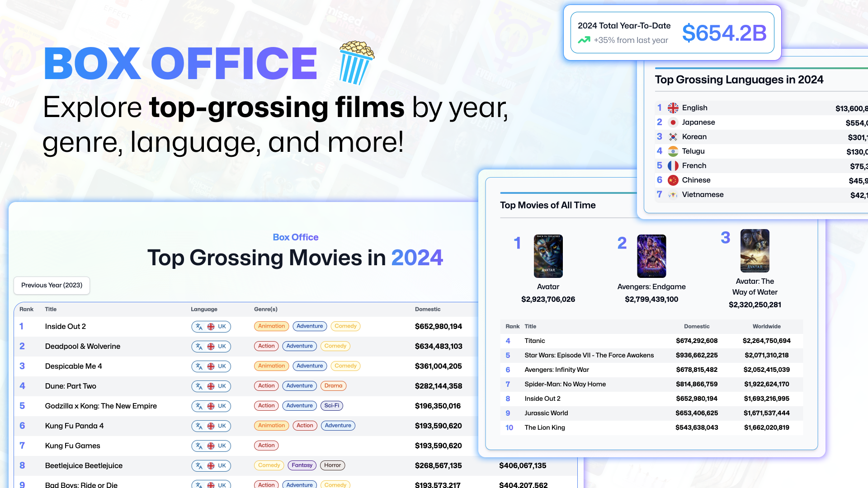
Task: Click the China flag icon beside Chinese
Action: coord(673,180)
